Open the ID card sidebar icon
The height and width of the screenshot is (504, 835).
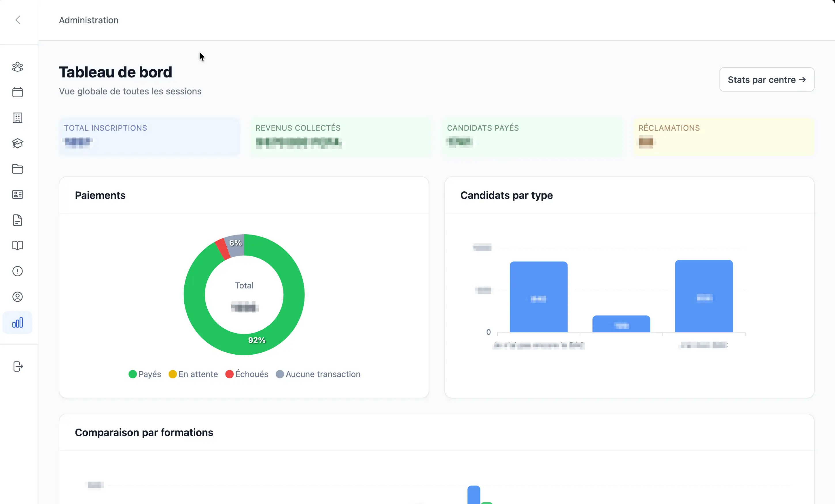point(18,194)
